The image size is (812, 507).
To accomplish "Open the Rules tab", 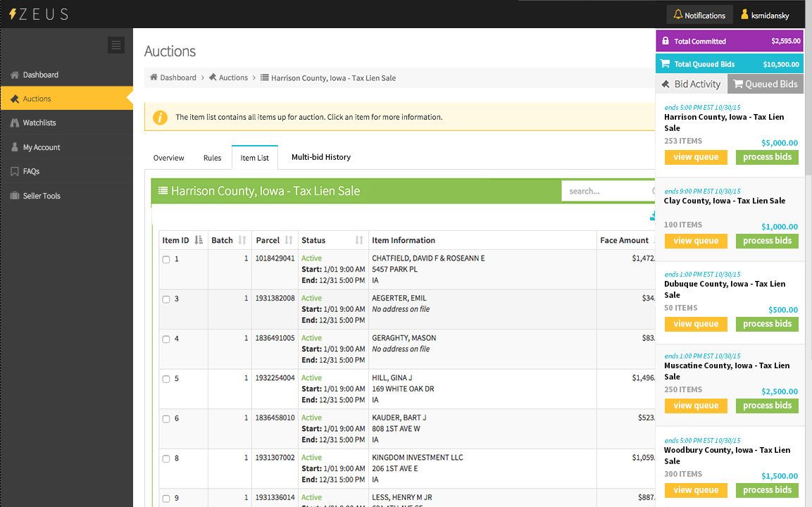I will [212, 158].
